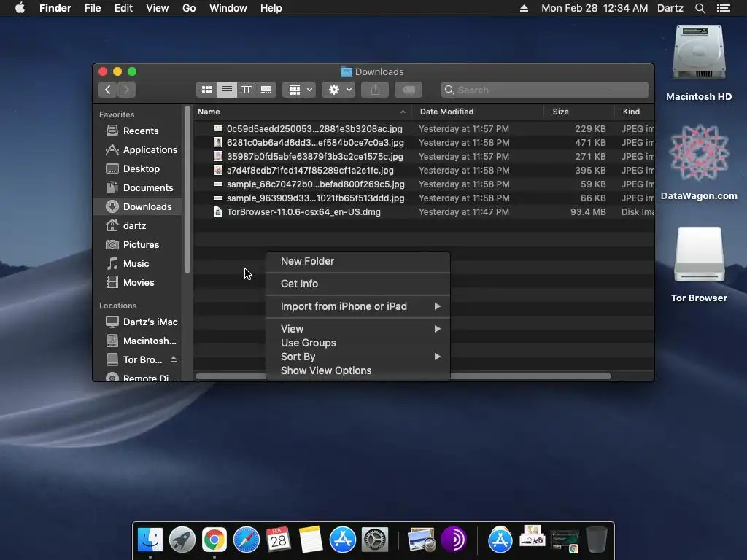This screenshot has height=560, width=747.
Task: Choose New Folder from context menu
Action: coord(357,261)
